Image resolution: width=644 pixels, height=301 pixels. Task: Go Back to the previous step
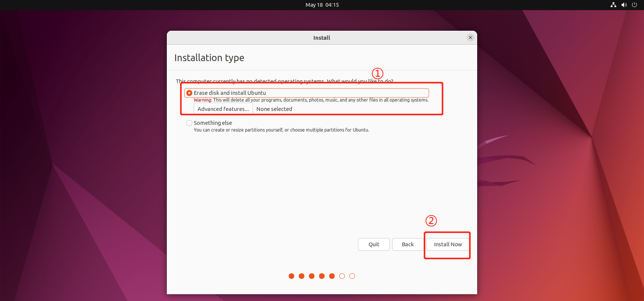coord(407,244)
